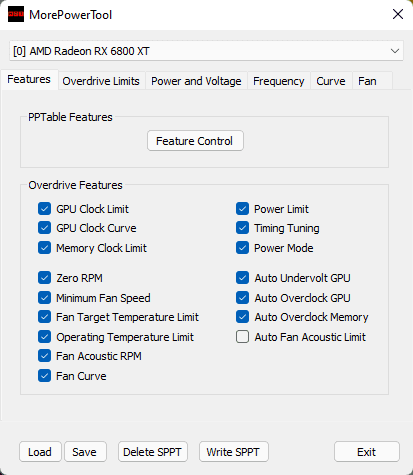The width and height of the screenshot is (413, 475).
Task: Uncheck the GPU Clock Limit checkbox
Action: click(44, 209)
